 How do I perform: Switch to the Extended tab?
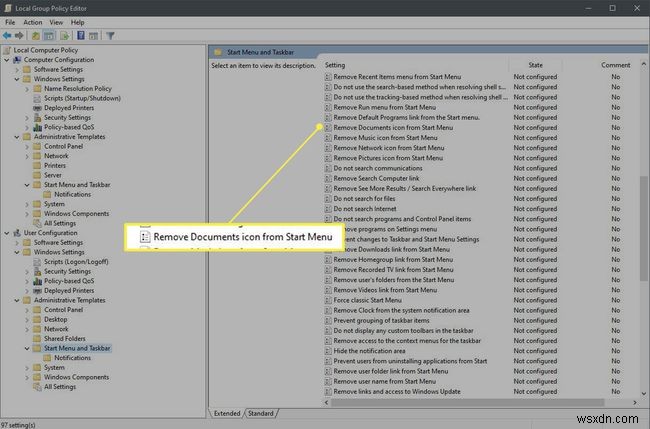coord(227,413)
